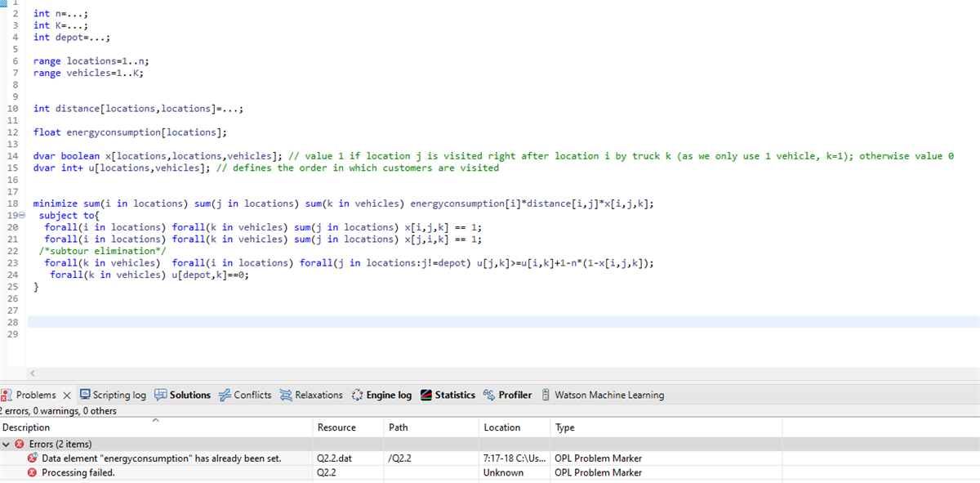Place cursor on the 'int n=...;' line
The height and width of the screenshot is (483, 980).
point(60,13)
